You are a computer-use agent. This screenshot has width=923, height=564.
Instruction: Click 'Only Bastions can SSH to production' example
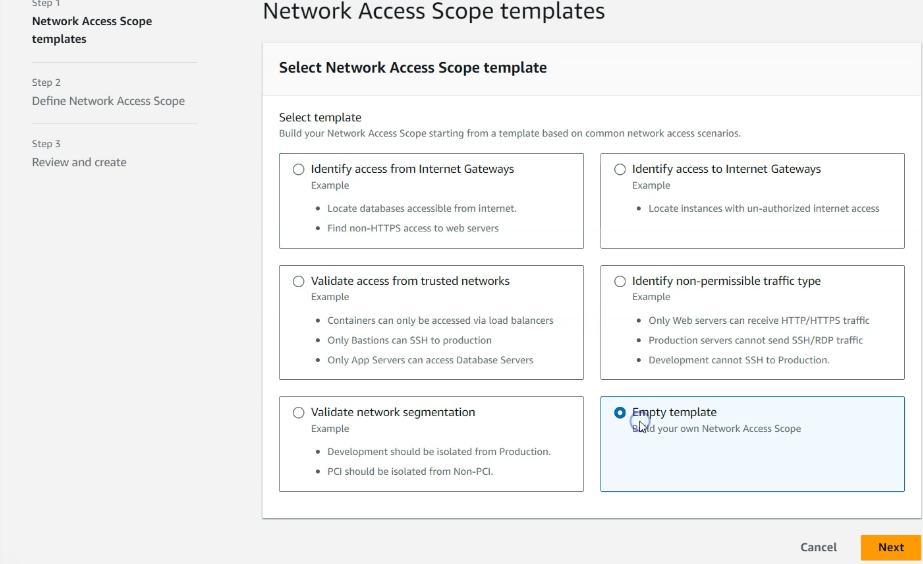409,340
